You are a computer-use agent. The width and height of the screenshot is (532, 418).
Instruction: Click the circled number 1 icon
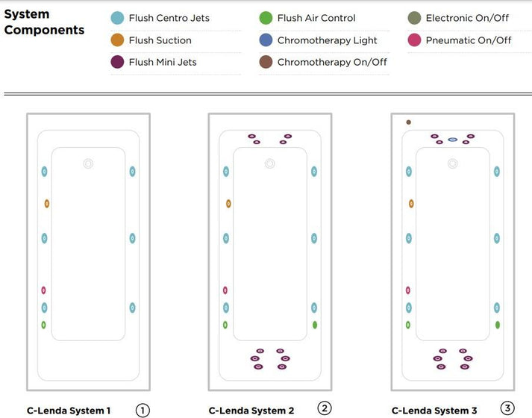point(143,410)
